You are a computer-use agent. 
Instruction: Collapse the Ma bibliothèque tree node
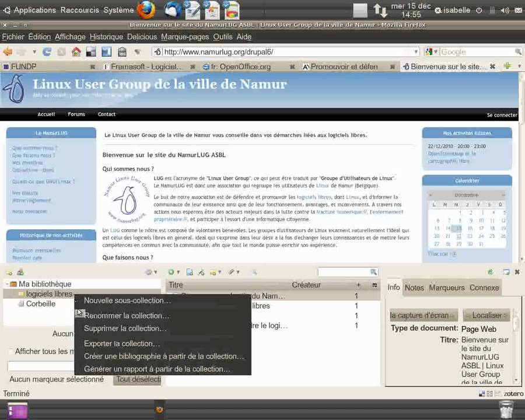(6, 284)
